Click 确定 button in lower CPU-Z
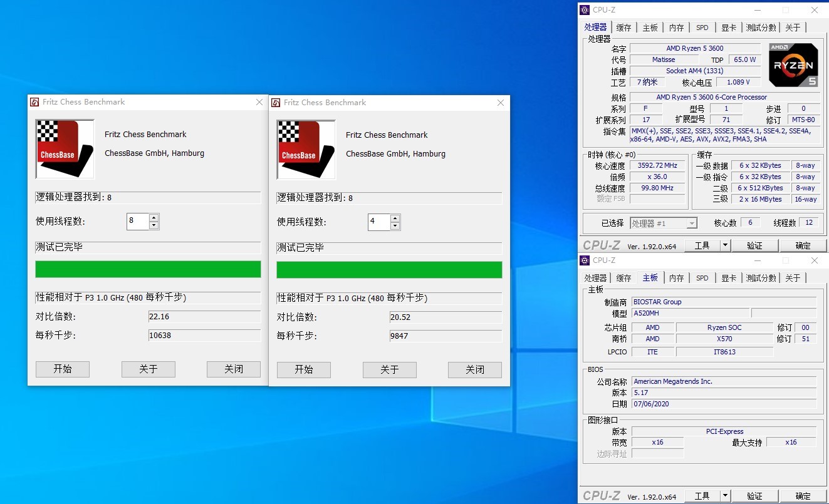829x504 pixels. pos(803,496)
